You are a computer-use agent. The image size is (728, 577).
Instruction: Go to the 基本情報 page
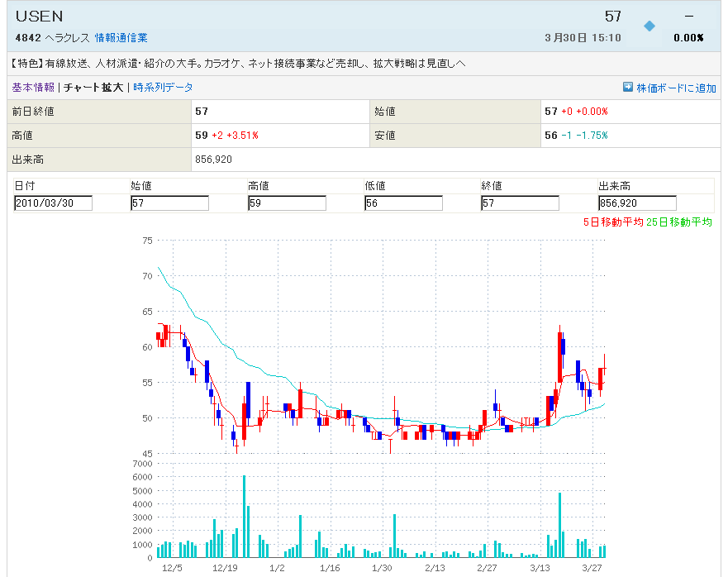pyautogui.click(x=33, y=87)
